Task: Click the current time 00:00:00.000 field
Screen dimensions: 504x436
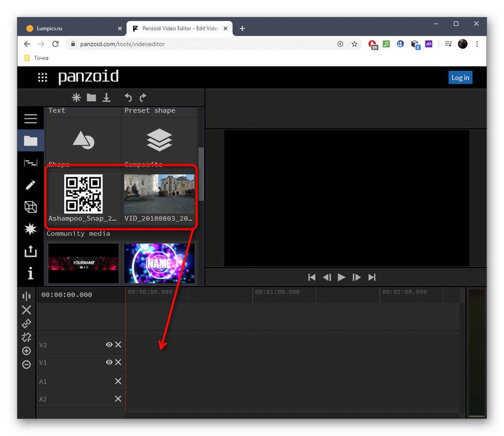Action: (66, 295)
